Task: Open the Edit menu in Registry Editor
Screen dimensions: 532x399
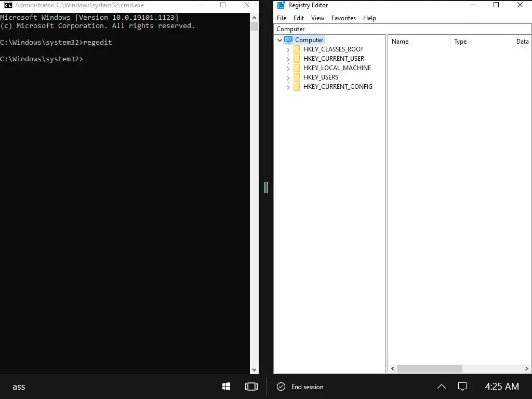Action: pyautogui.click(x=299, y=18)
